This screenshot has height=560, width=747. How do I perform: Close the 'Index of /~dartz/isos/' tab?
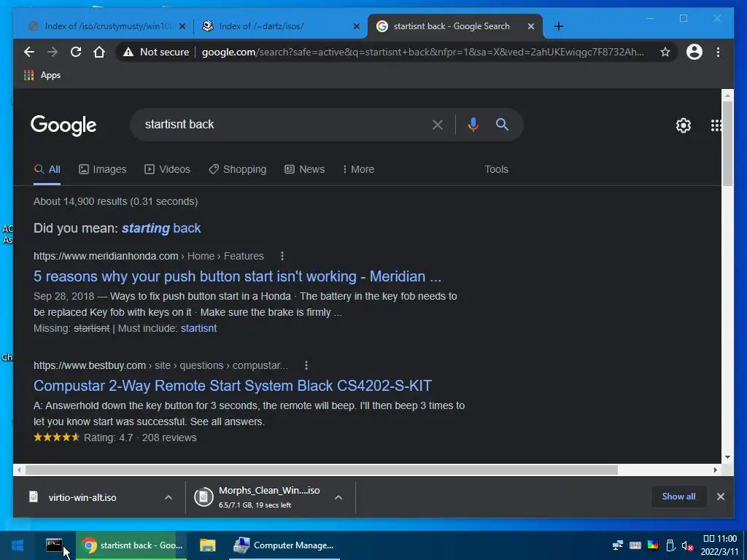point(356,27)
